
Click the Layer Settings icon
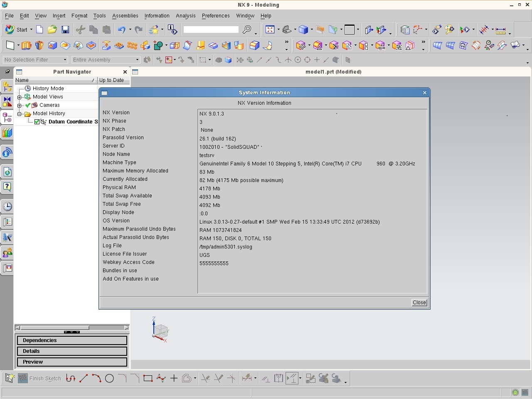coord(405,30)
